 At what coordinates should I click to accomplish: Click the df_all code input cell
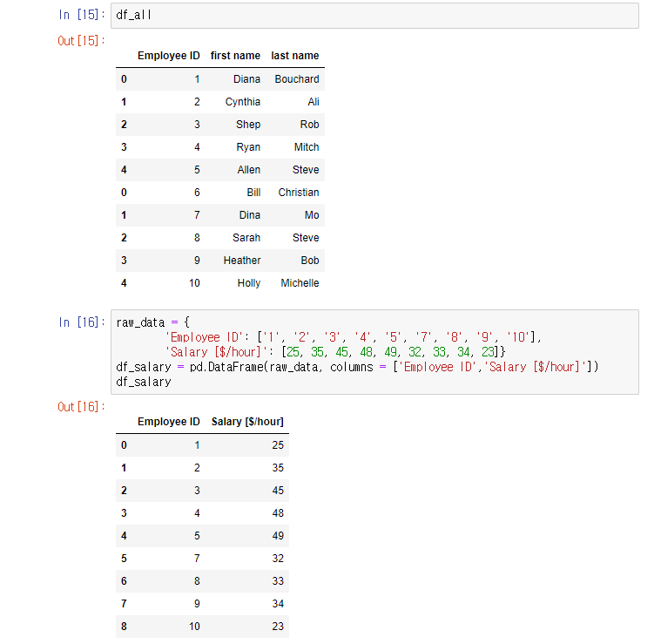(x=374, y=16)
